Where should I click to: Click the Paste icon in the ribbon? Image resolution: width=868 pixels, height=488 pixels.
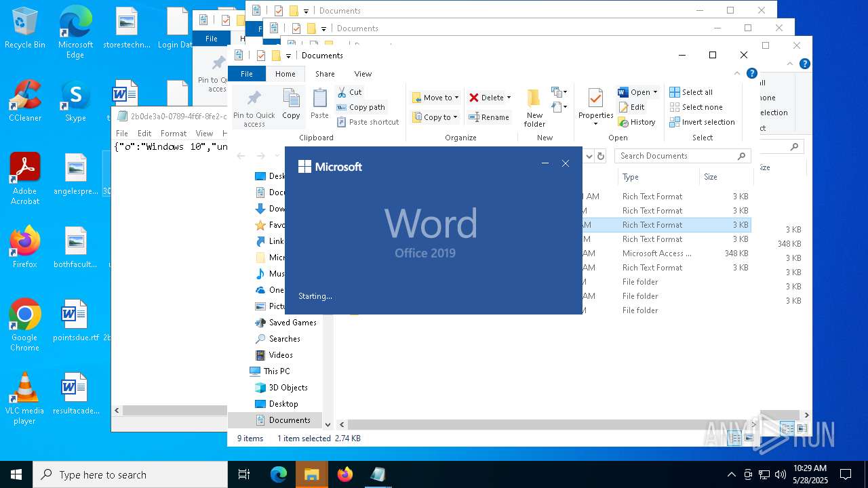pyautogui.click(x=319, y=104)
